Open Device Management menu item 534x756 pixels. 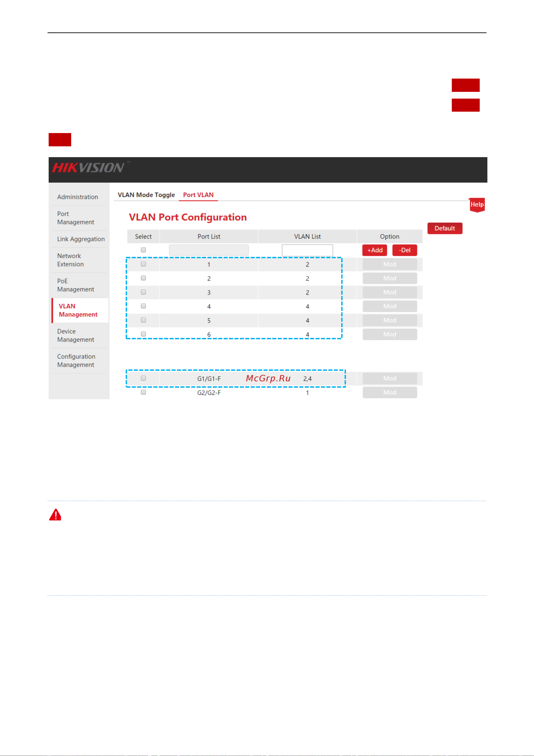(75, 335)
